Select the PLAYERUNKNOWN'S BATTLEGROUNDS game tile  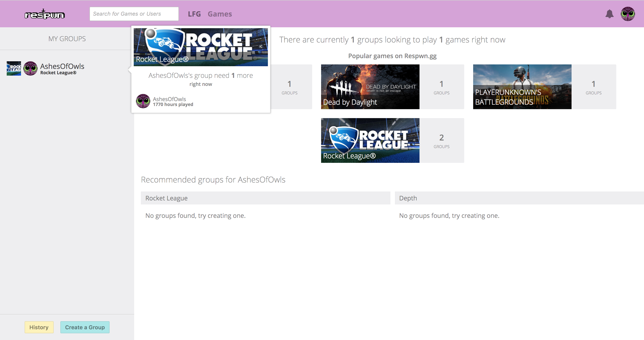(522, 87)
